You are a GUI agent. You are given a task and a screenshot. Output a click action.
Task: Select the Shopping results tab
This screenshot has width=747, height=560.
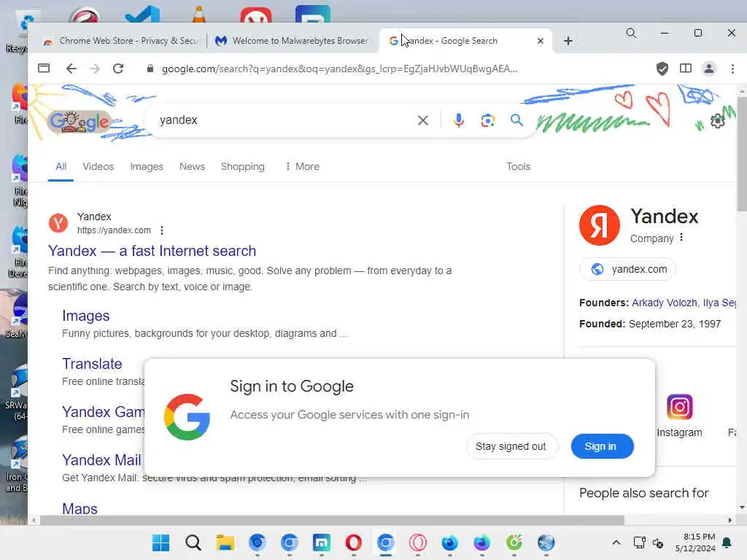pos(242,166)
